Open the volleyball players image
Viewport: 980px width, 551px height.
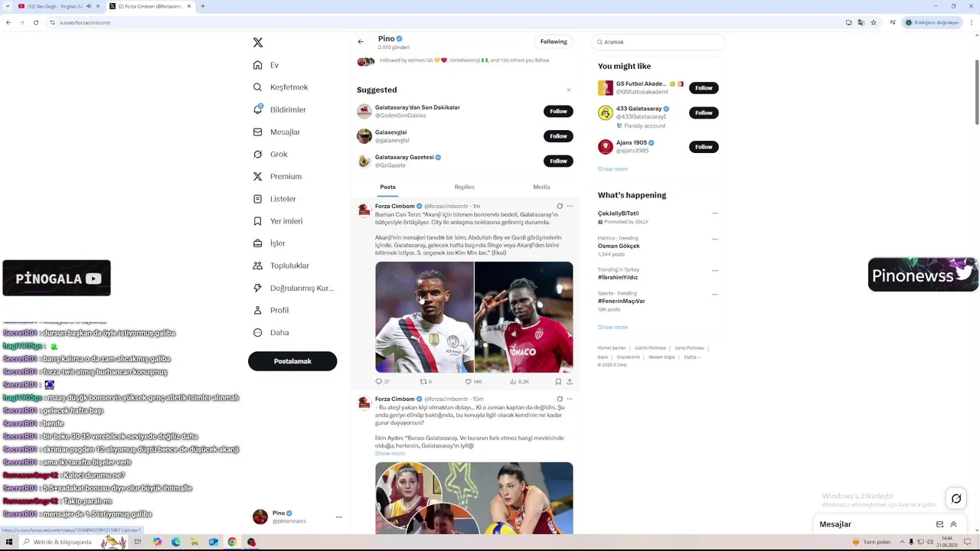[x=474, y=498]
